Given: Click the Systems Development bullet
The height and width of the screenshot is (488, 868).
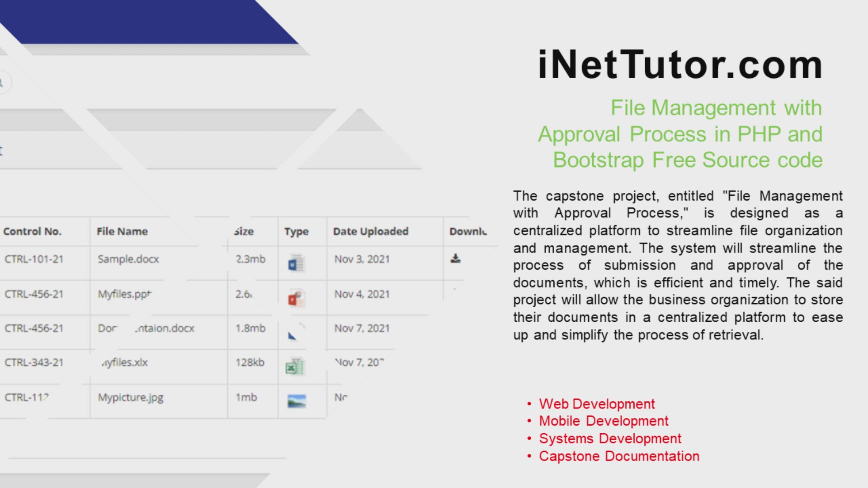Looking at the screenshot, I should [x=610, y=439].
